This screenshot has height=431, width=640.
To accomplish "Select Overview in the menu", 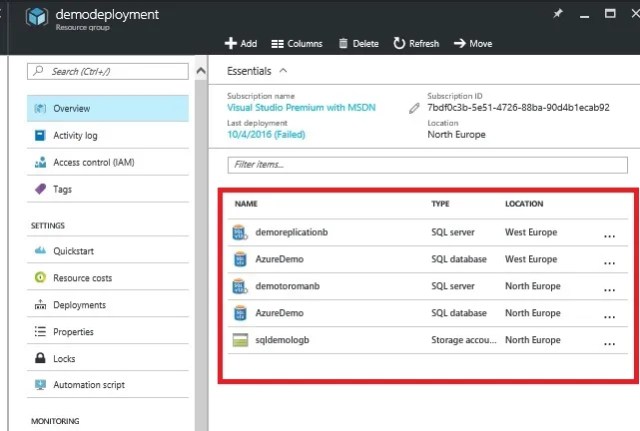I will 108,109.
